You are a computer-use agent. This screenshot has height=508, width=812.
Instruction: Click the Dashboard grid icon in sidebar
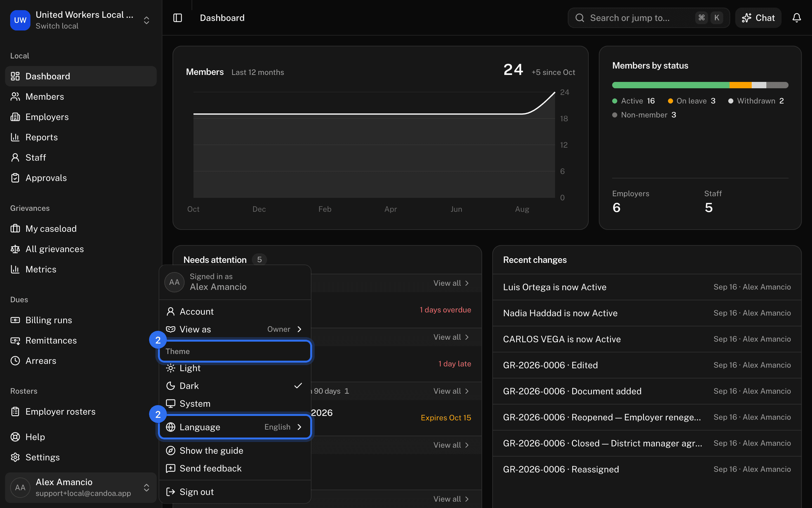(15, 76)
